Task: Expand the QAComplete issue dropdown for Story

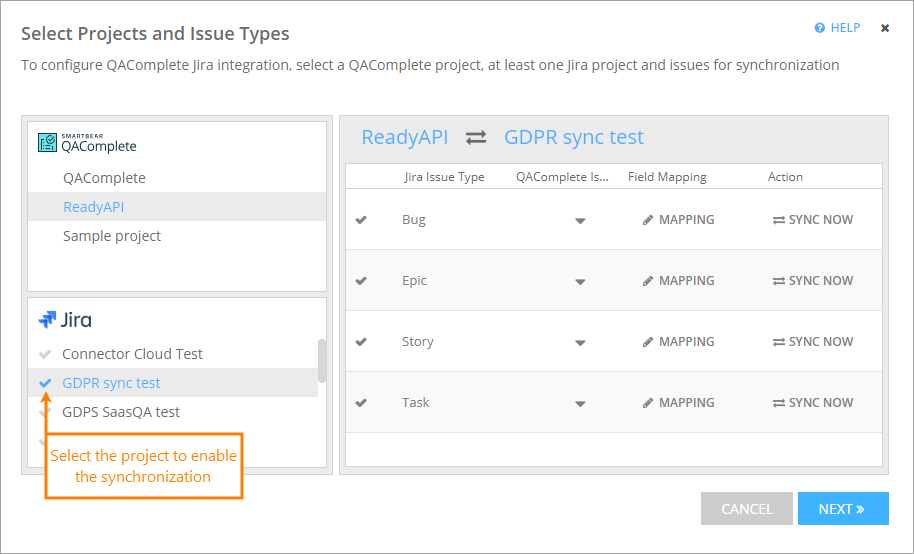Action: (x=580, y=343)
